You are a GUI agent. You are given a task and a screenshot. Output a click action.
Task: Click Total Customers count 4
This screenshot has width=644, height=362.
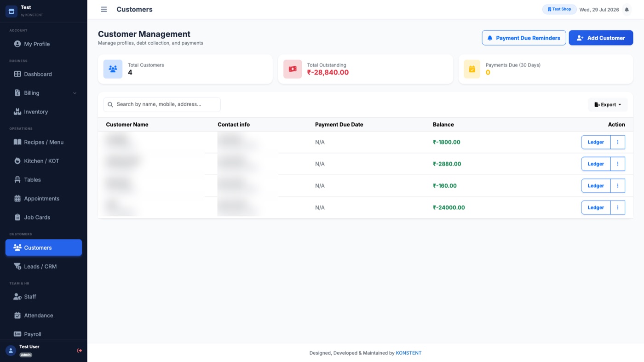[130, 73]
